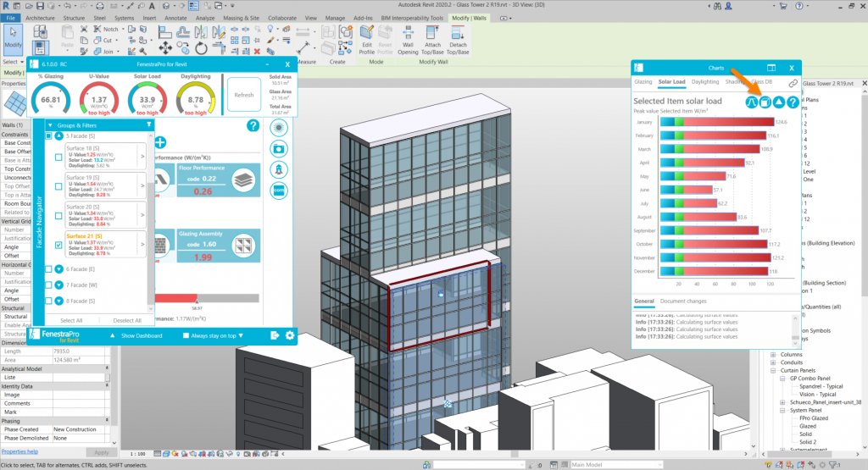Viewport: 868px width, 470px height.
Task: Click the Print icon in quick access toolbar
Action: coord(100,6)
